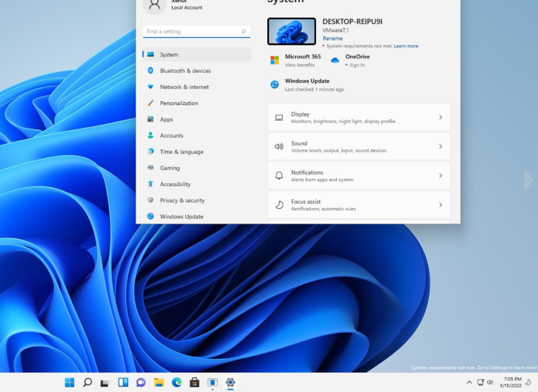Click the desktop wallpaper PC thumbnail
538x392 pixels.
point(292,31)
